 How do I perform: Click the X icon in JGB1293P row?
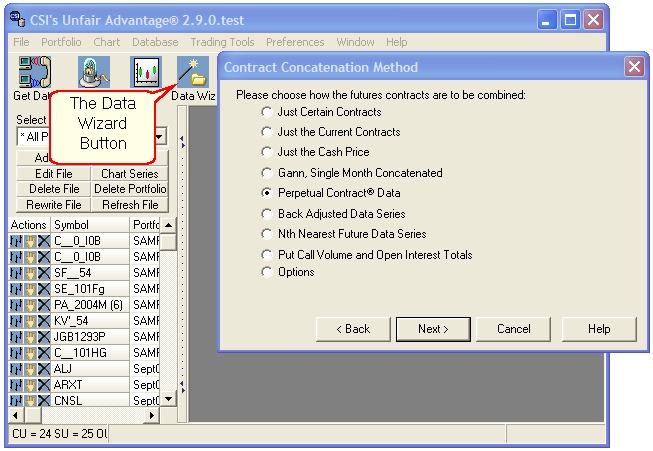(x=44, y=336)
